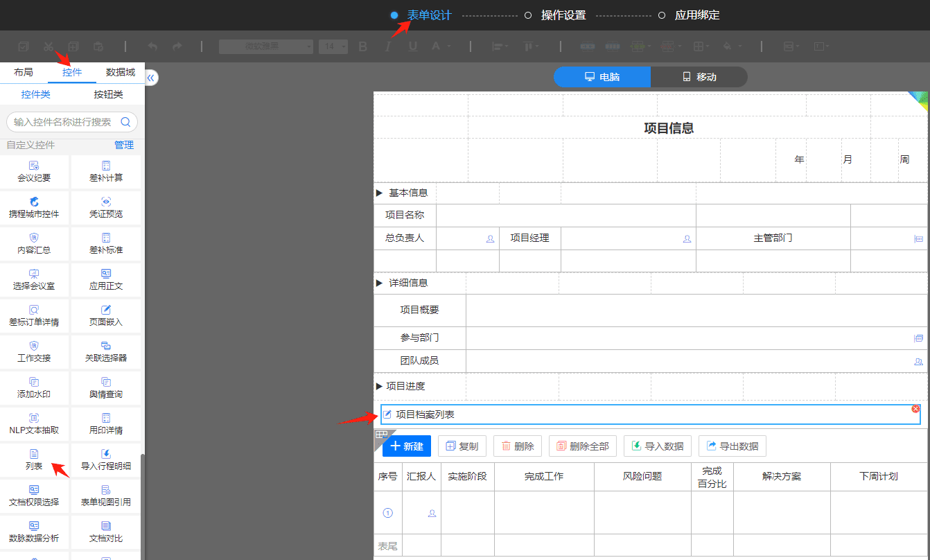Go to 表单设计 step
The image size is (930, 560).
pyautogui.click(x=429, y=15)
